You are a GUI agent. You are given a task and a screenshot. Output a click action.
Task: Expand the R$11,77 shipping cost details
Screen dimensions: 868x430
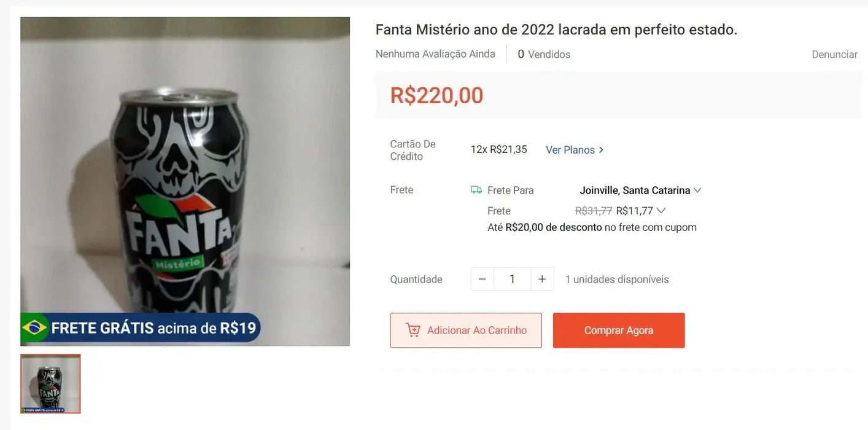click(661, 211)
